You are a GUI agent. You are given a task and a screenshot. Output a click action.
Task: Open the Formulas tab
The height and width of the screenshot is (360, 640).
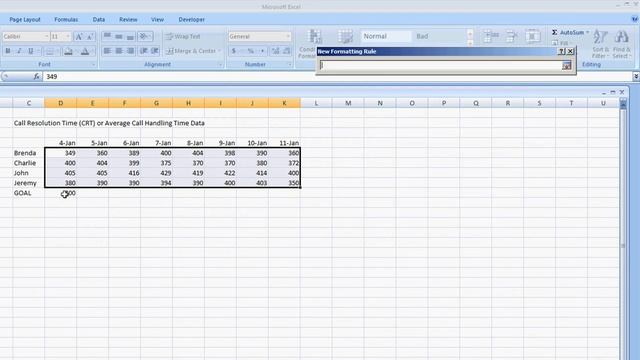click(x=66, y=20)
